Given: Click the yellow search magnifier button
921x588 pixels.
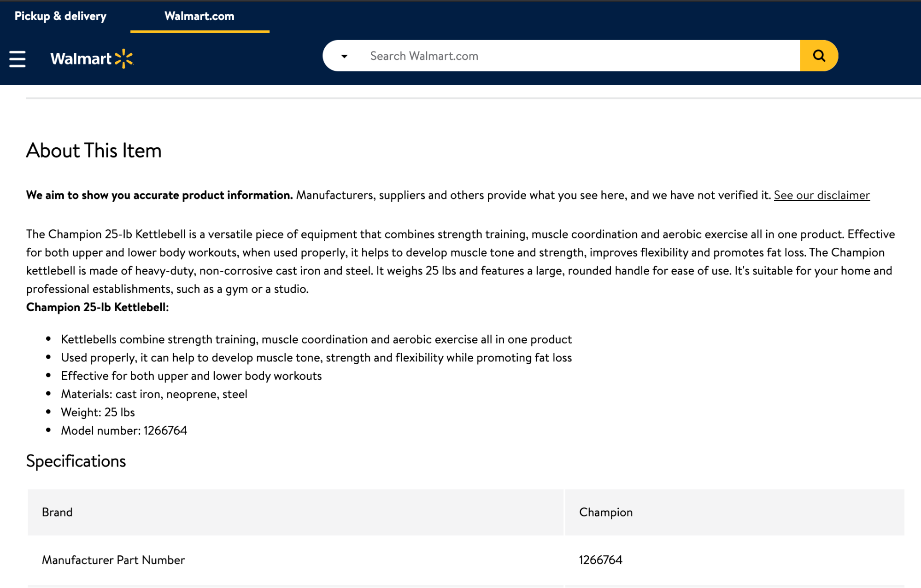Looking at the screenshot, I should tap(819, 56).
